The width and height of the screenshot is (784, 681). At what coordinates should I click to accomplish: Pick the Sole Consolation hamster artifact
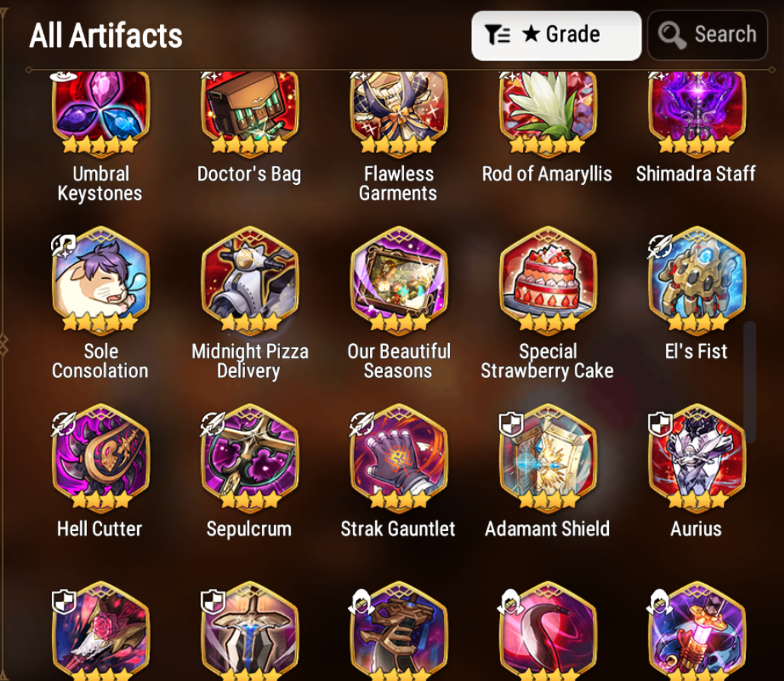pyautogui.click(x=100, y=280)
